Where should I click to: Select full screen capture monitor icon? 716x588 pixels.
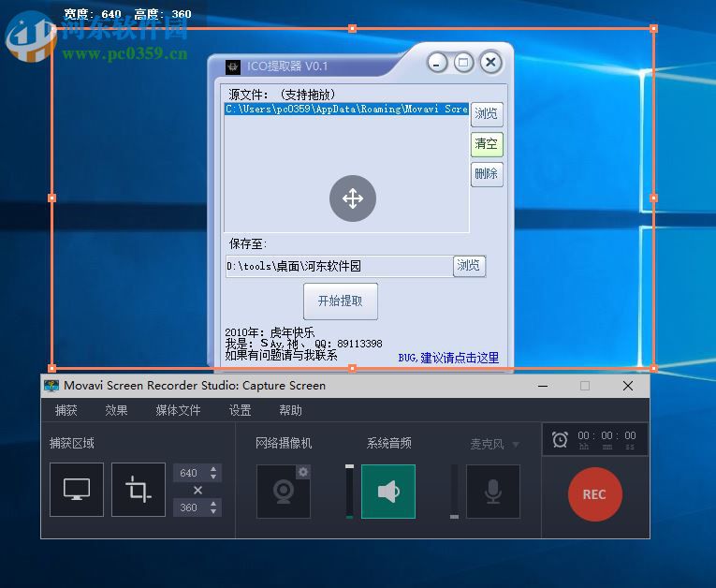point(76,490)
